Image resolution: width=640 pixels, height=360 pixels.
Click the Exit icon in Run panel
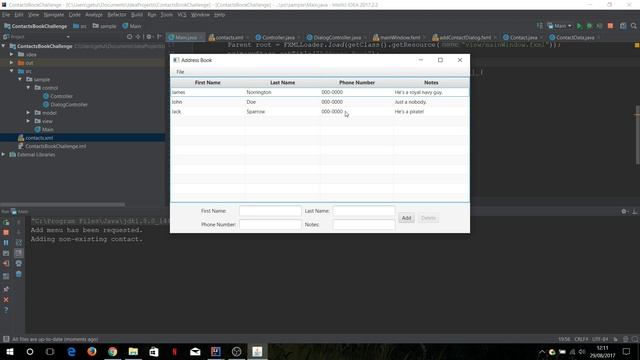pyautogui.click(x=6, y=264)
